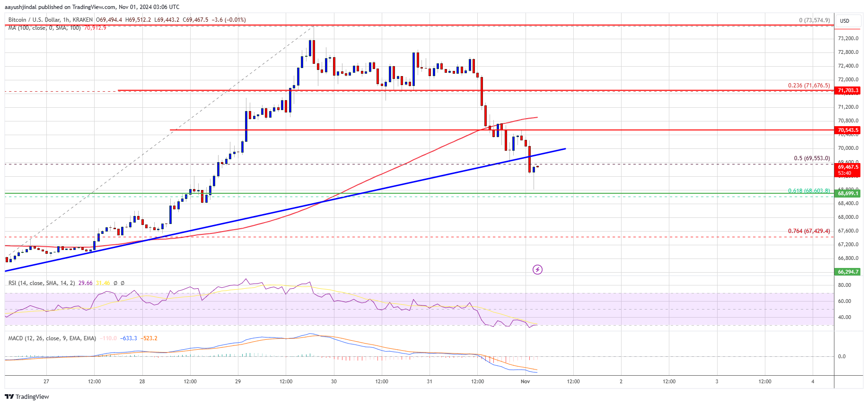Click the 68,000.0 price axis label
Screen dimensions: 868x405
pyautogui.click(x=848, y=217)
